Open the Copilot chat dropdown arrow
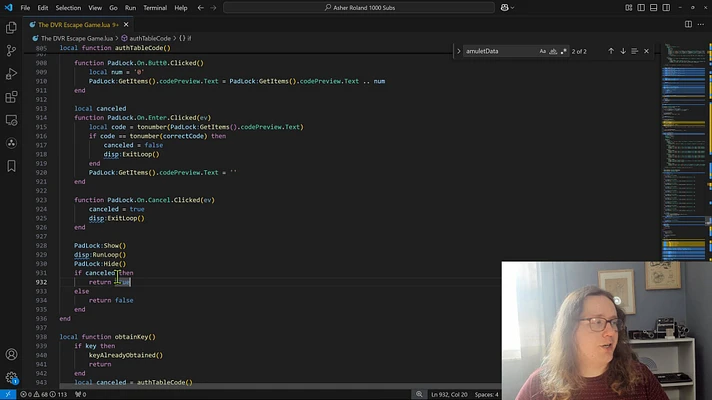Image resolution: width=712 pixels, height=400 pixels. pos(513,8)
